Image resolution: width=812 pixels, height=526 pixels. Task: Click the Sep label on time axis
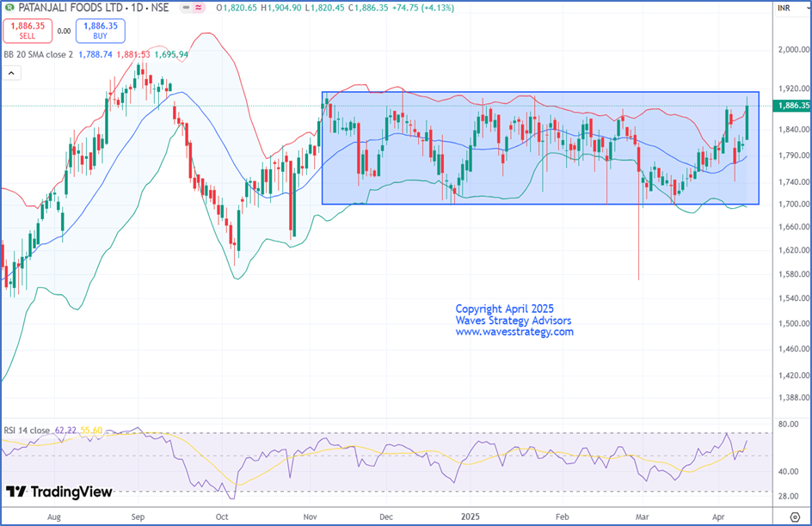138,517
